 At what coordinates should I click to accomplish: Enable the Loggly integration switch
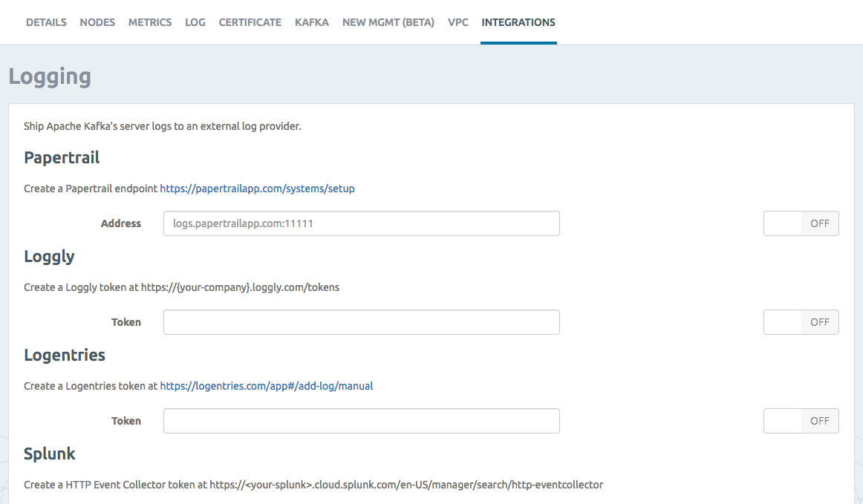click(801, 322)
